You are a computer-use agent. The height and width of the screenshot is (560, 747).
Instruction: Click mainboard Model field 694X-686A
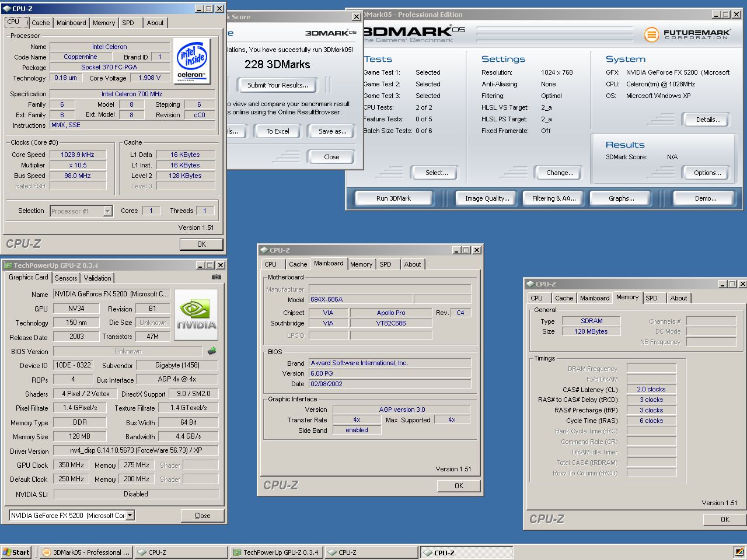[360, 299]
